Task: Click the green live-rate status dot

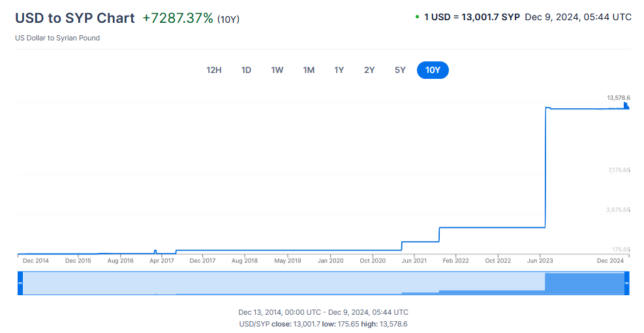Action: tap(417, 17)
